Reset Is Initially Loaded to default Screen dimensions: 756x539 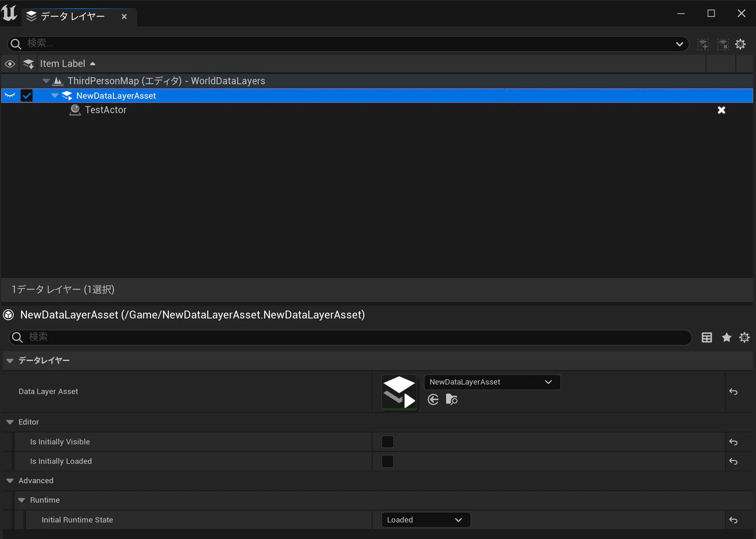click(x=733, y=461)
